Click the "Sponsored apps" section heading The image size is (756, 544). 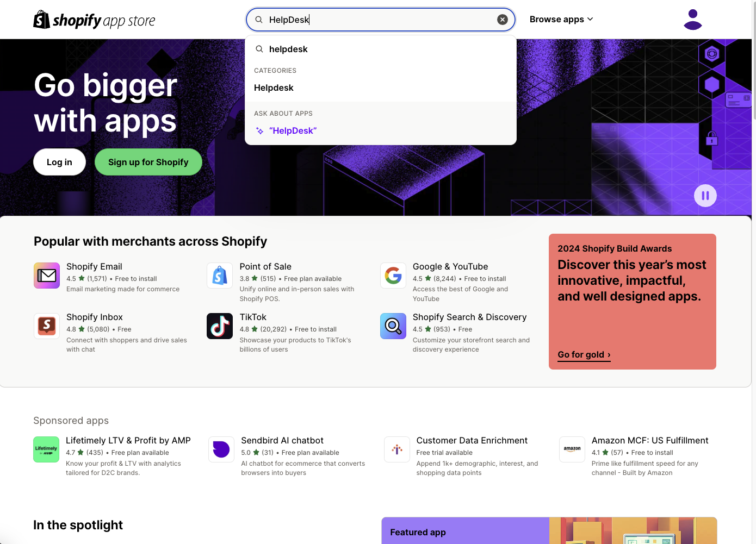tap(71, 421)
